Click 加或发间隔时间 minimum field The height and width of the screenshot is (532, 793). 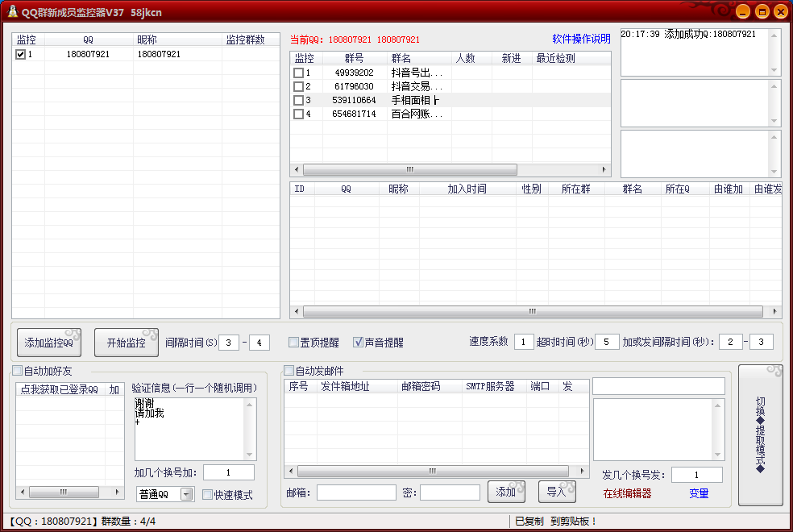coord(730,342)
